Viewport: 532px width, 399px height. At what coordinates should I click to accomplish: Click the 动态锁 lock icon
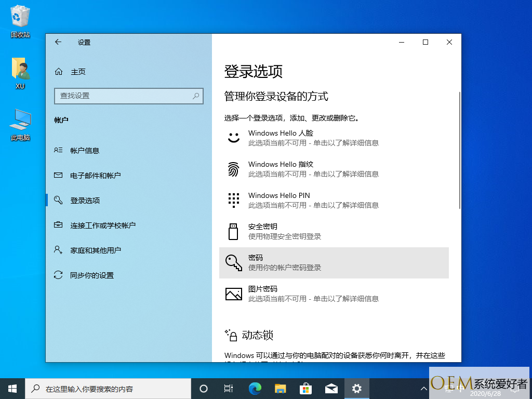(x=231, y=335)
